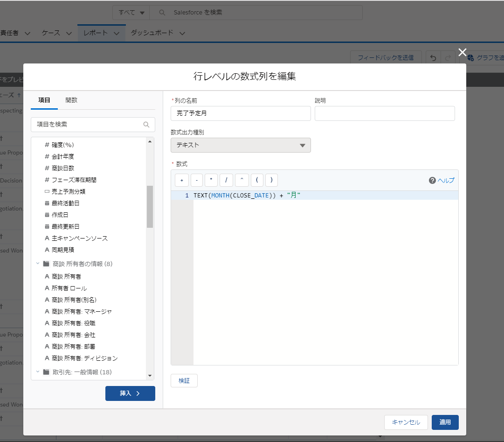Click the 適用 button
The width and height of the screenshot is (504, 442).
pos(445,422)
